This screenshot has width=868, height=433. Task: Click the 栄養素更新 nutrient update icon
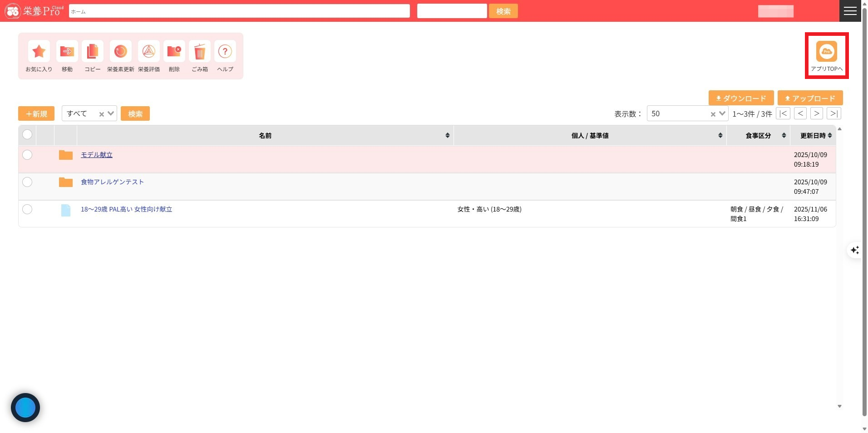(x=120, y=52)
